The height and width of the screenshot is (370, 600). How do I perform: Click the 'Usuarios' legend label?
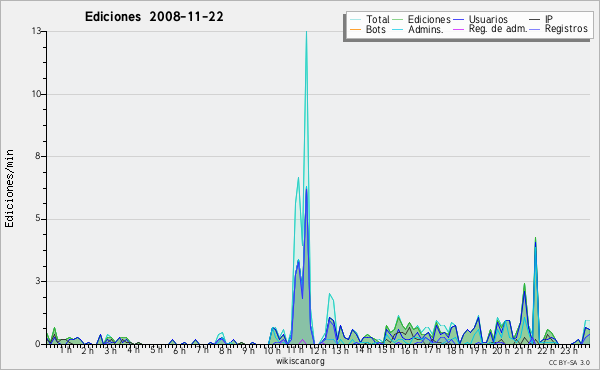[x=488, y=19]
